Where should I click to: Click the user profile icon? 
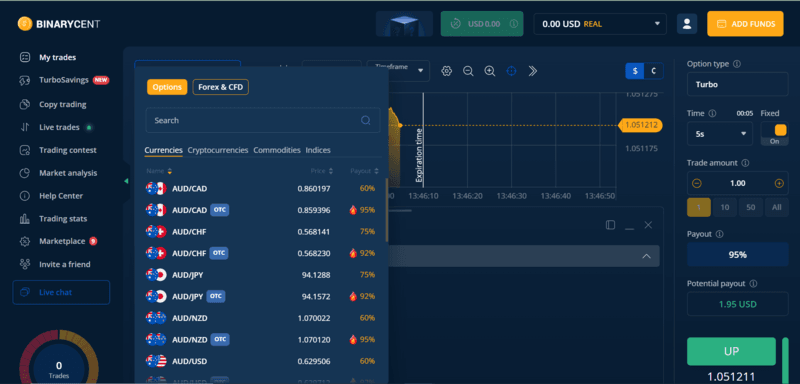[x=687, y=24]
